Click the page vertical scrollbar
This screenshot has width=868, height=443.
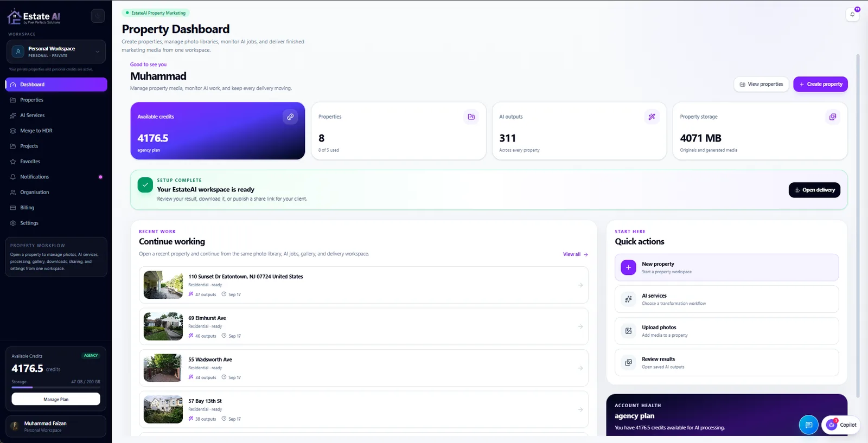[x=858, y=226]
